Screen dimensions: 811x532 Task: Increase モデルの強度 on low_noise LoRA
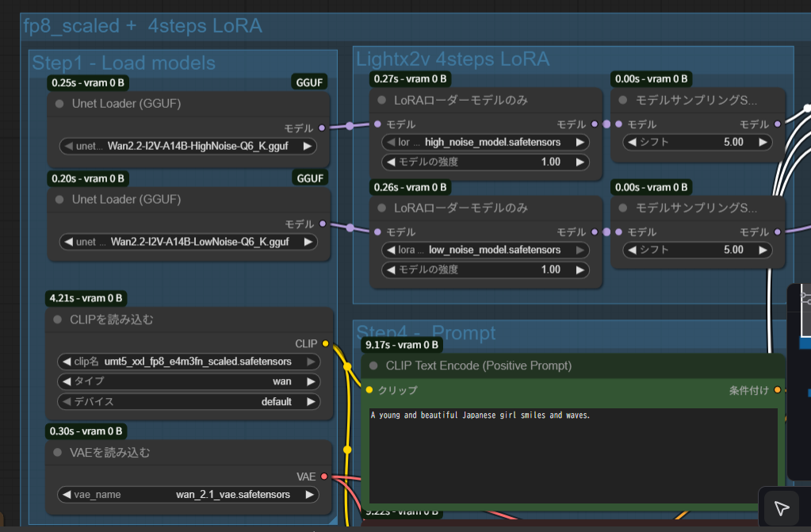580,270
